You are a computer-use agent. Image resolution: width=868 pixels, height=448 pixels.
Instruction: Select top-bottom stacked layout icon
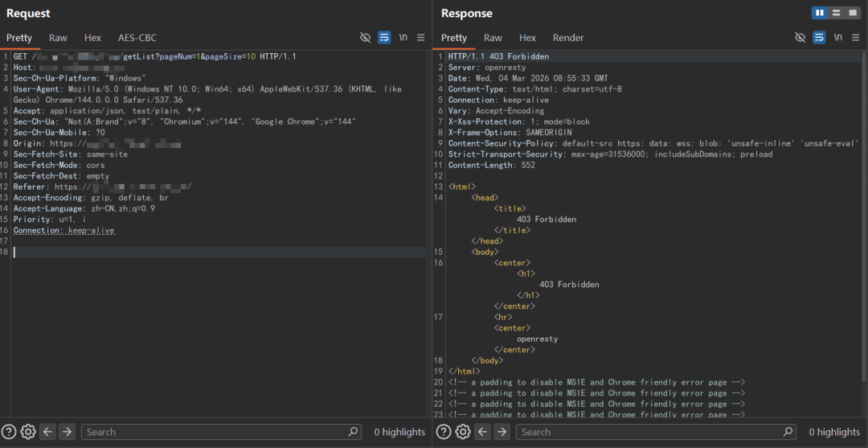tap(837, 13)
